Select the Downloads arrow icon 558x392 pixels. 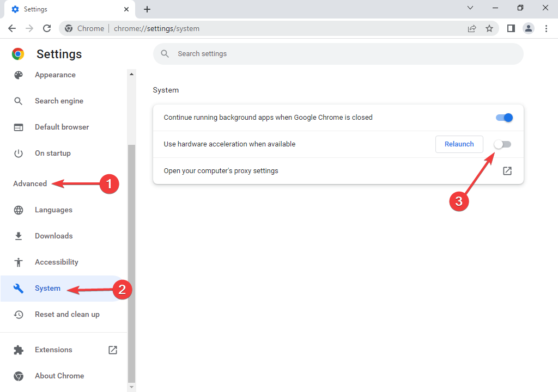[x=19, y=236]
